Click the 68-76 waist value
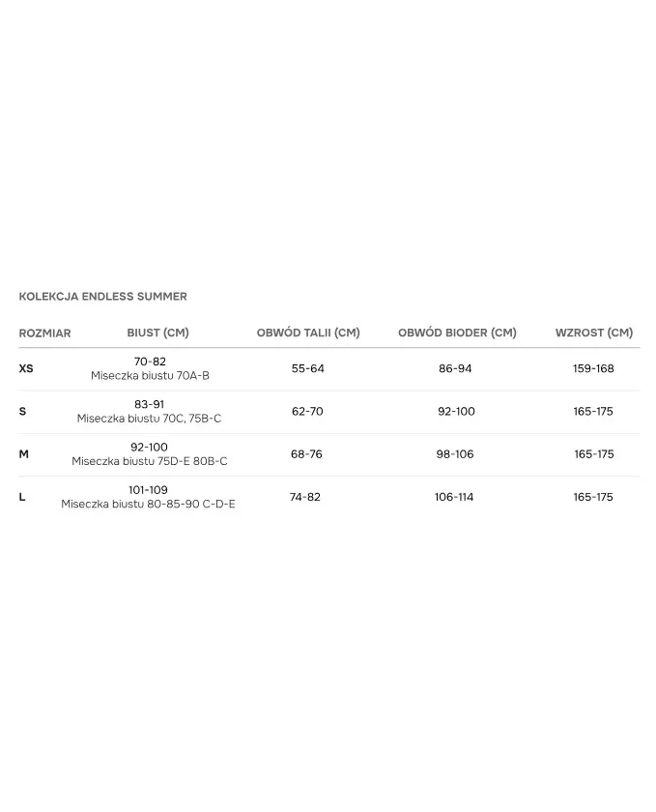 pos(306,454)
